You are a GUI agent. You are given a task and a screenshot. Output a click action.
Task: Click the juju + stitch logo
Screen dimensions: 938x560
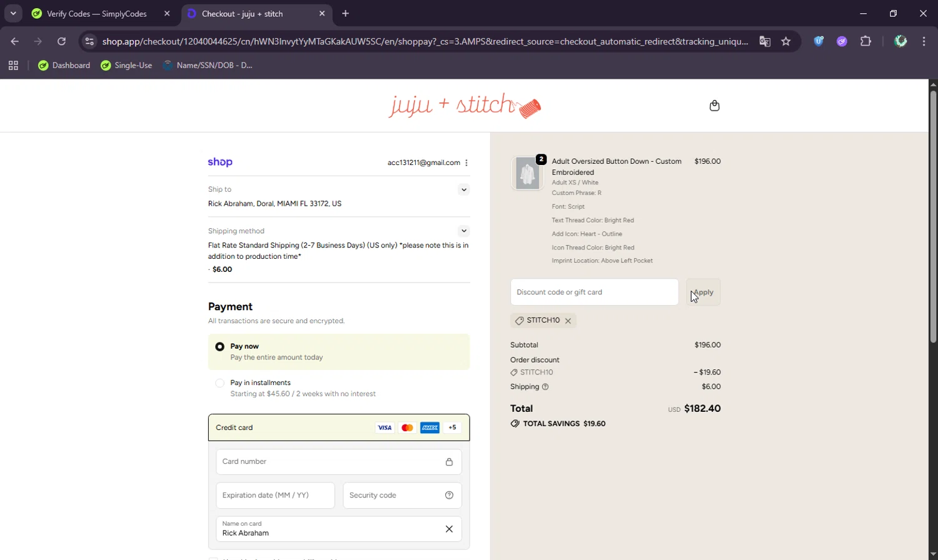point(465,106)
